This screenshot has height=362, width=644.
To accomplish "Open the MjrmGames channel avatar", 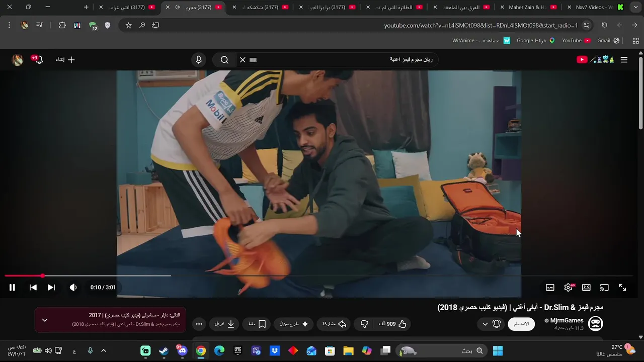I will (x=596, y=323).
